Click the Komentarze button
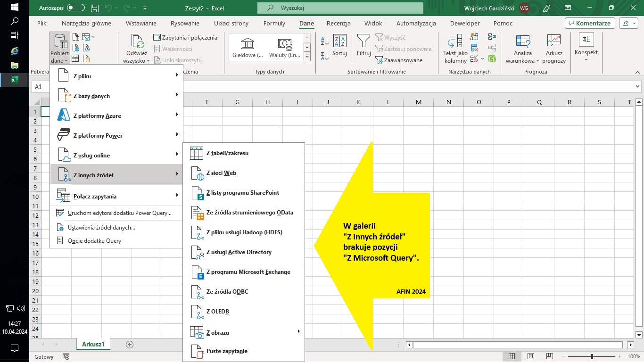 [x=589, y=23]
